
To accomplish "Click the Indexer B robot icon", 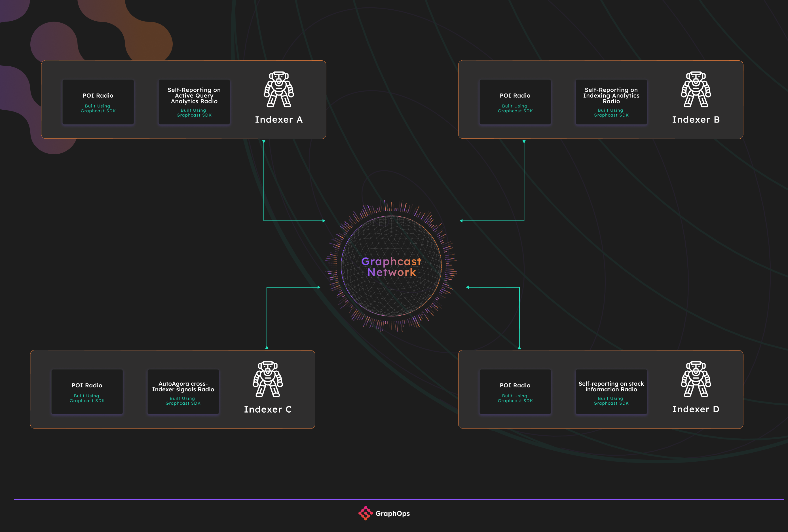I will click(696, 89).
